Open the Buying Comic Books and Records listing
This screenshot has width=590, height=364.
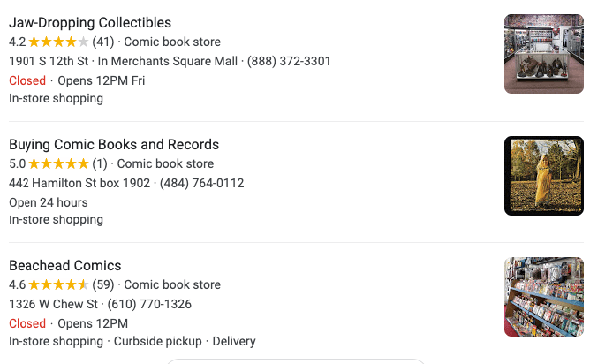(x=114, y=145)
